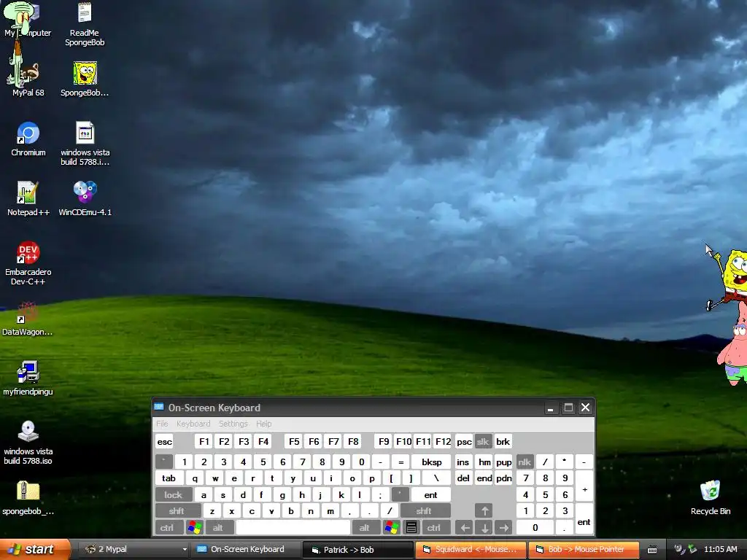The width and height of the screenshot is (747, 560).
Task: Click right Windows logo key on keyboard
Action: click(x=392, y=527)
